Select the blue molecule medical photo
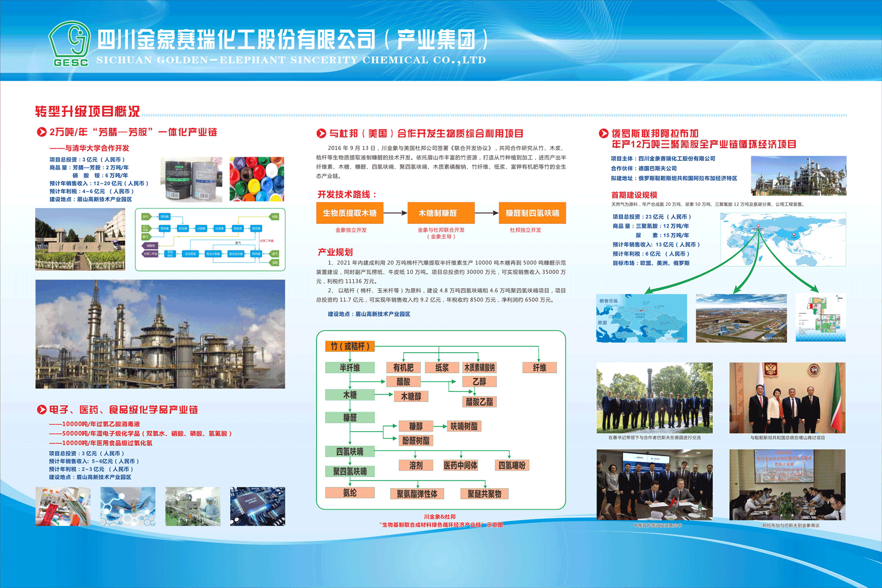The height and width of the screenshot is (588, 882). 128,507
